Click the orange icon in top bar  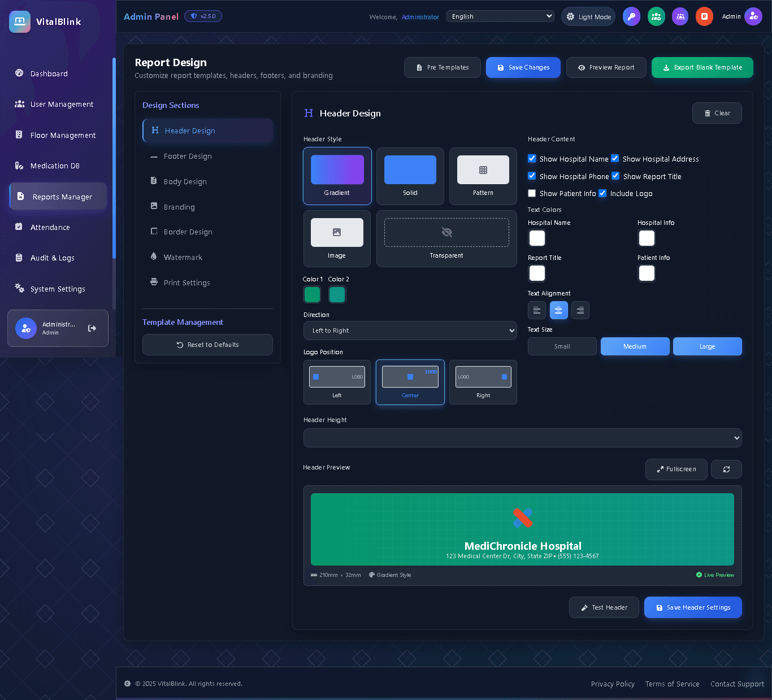click(x=704, y=16)
